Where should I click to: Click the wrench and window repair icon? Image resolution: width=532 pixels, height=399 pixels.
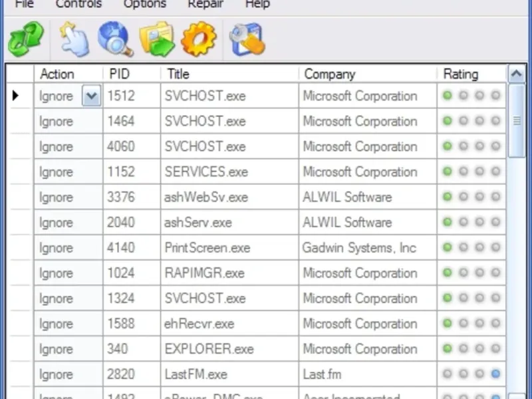click(247, 39)
